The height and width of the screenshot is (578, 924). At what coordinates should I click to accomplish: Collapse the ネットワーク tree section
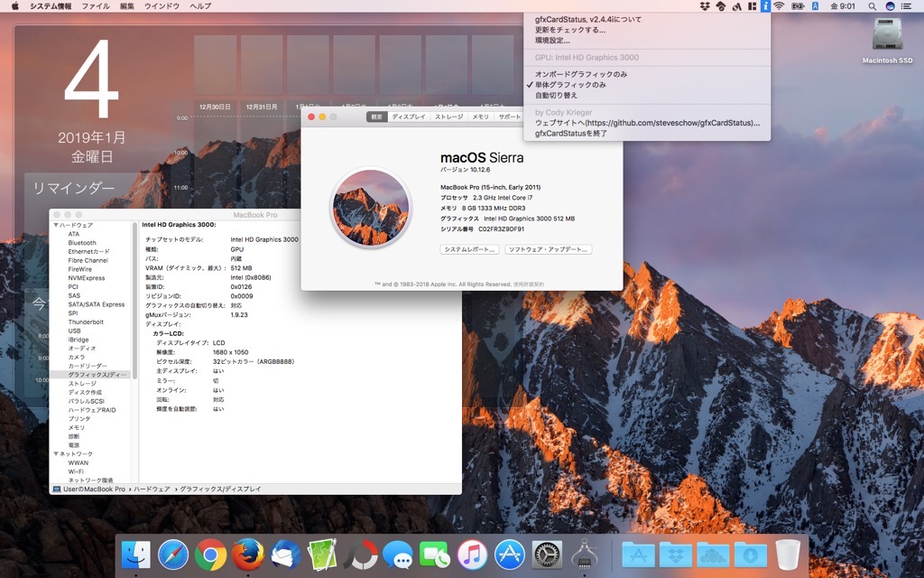click(56, 454)
